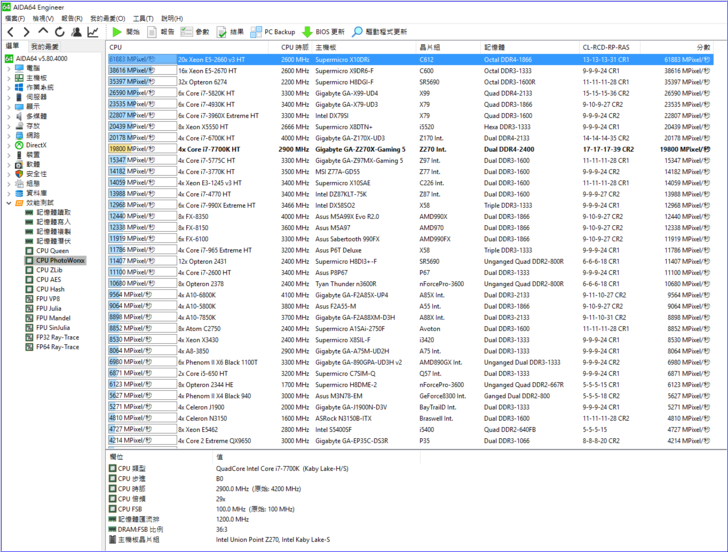Click the driver update magnifier icon
Image resolution: width=728 pixels, height=552 pixels.
click(x=356, y=32)
